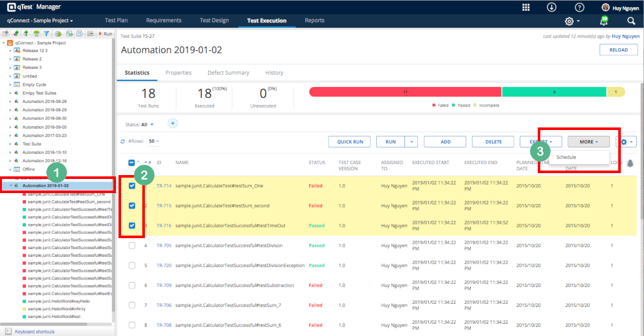The image size is (644, 336).
Task: Uncheck the checkbox for TR-716 row
Action: pos(132,226)
